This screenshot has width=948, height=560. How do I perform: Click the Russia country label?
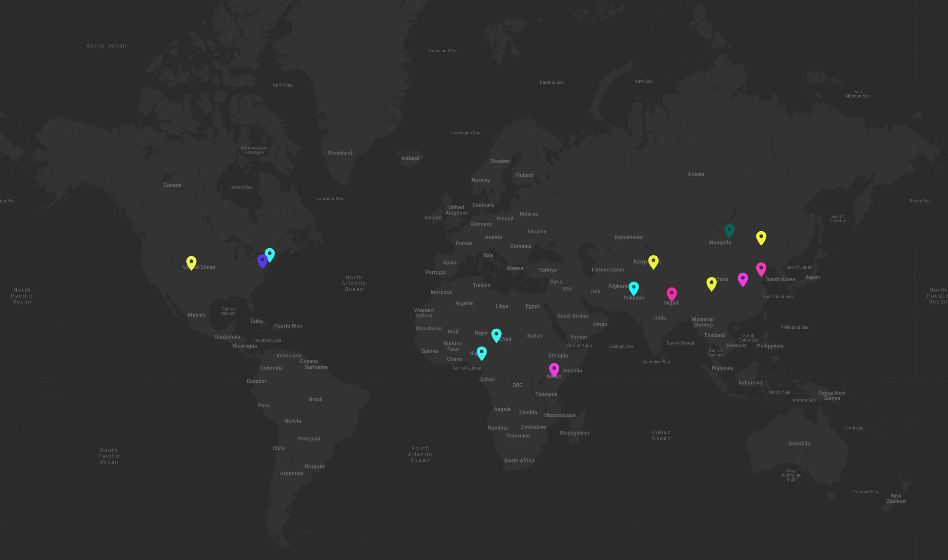point(696,174)
